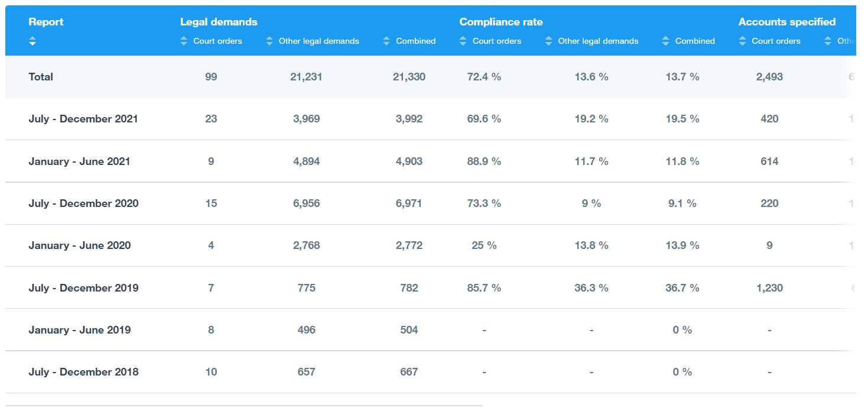Click the sort arrows under the Report header
Screen dimensions: 868x411
click(32, 41)
